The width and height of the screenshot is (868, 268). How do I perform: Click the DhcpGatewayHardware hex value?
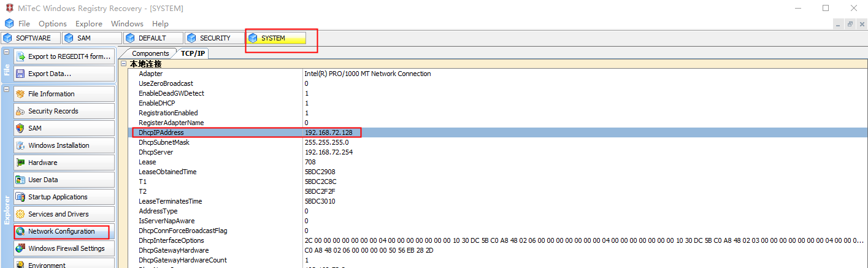coord(369,250)
